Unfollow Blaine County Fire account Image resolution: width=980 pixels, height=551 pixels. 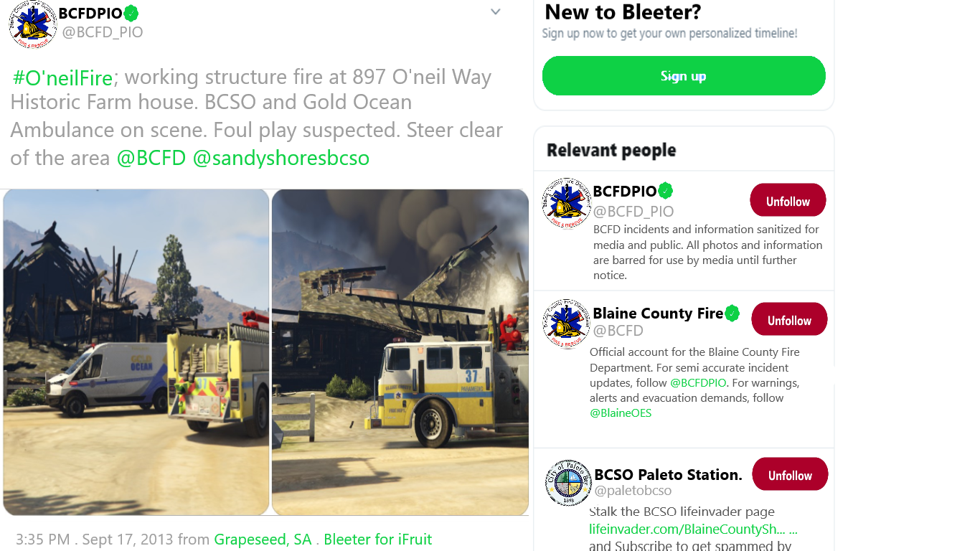click(x=789, y=320)
